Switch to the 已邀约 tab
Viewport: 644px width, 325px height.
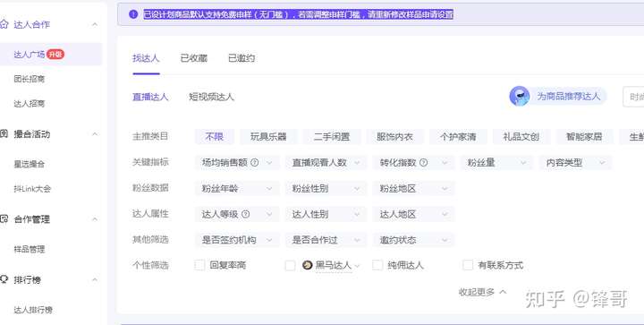[x=241, y=58]
